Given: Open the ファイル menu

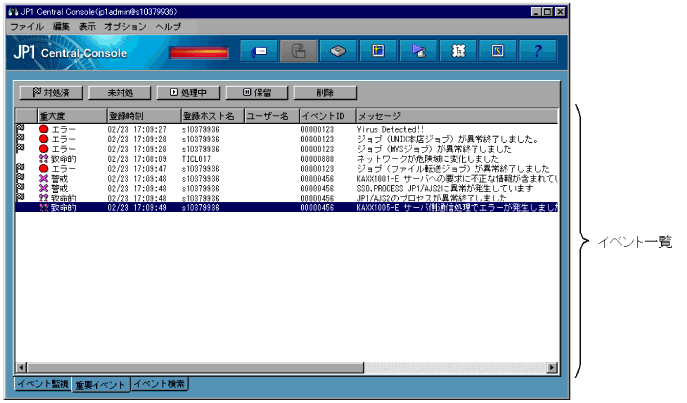Looking at the screenshot, I should 26,25.
